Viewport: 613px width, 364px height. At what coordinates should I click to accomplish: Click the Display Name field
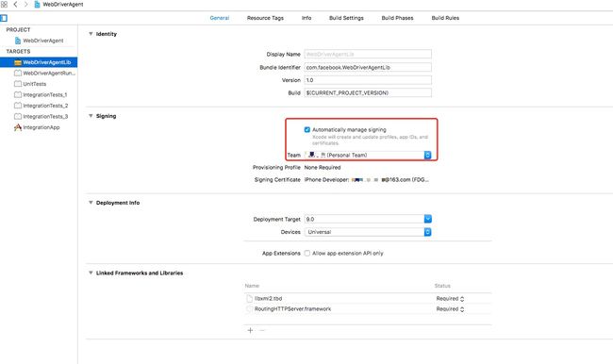[368, 55]
